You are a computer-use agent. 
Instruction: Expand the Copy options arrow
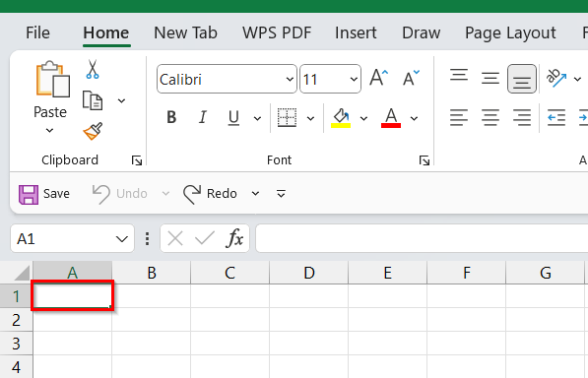coord(121,100)
